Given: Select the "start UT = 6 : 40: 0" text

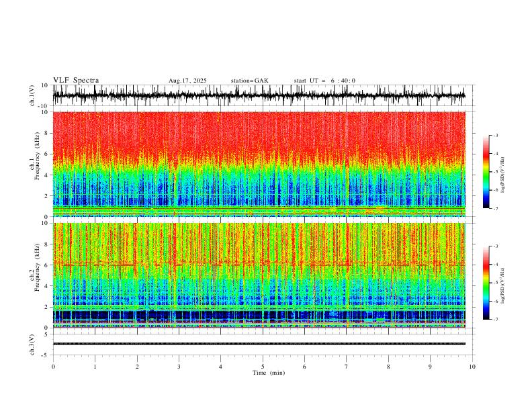Looking at the screenshot, I should pos(324,81).
